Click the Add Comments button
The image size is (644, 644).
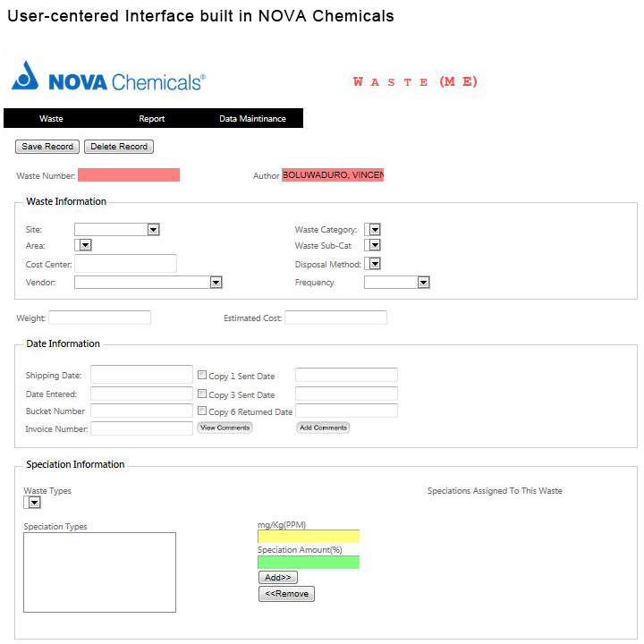(x=323, y=428)
